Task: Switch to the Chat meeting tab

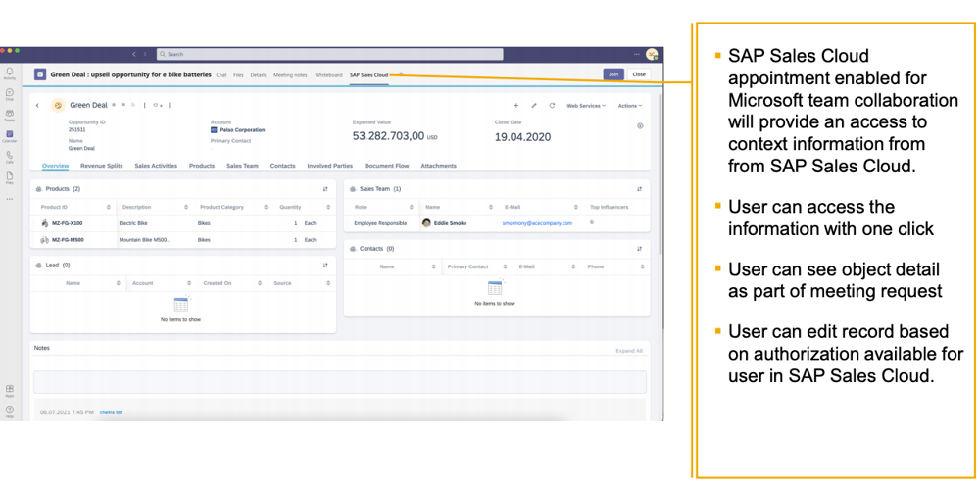Action: tap(221, 74)
